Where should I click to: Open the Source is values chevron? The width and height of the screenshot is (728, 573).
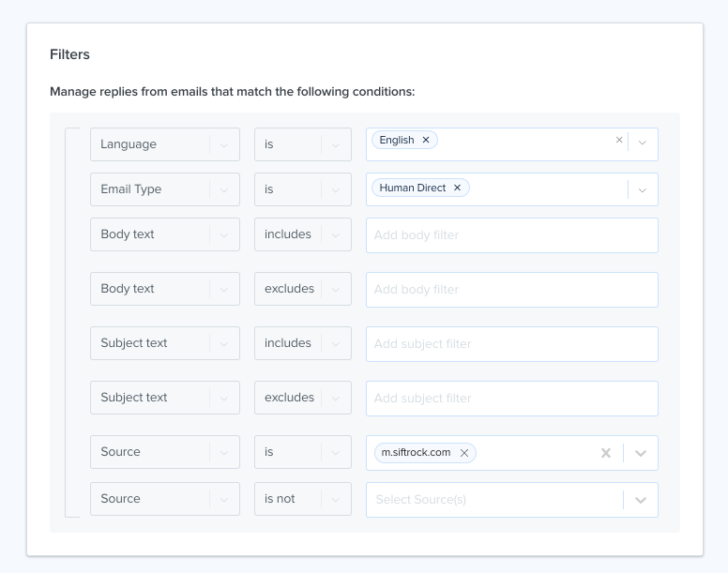tap(641, 453)
